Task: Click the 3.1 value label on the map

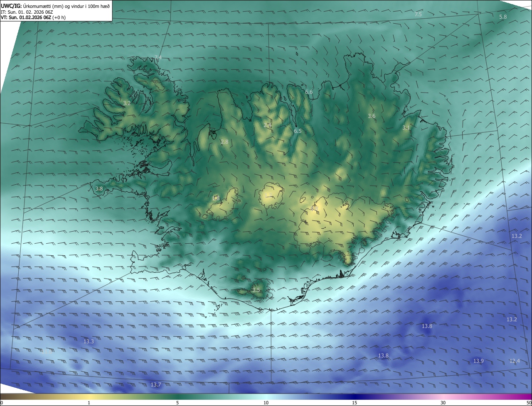Action: pos(406,128)
